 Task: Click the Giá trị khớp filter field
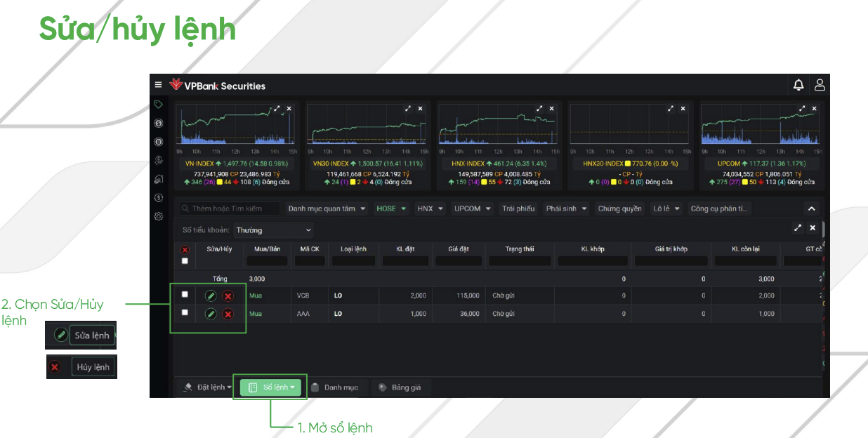671,261
